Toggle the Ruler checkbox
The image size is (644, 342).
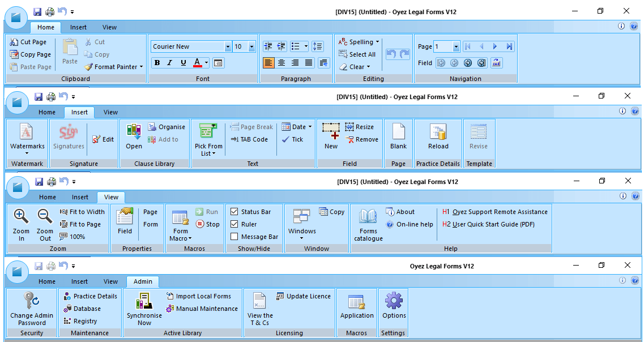tap(234, 224)
